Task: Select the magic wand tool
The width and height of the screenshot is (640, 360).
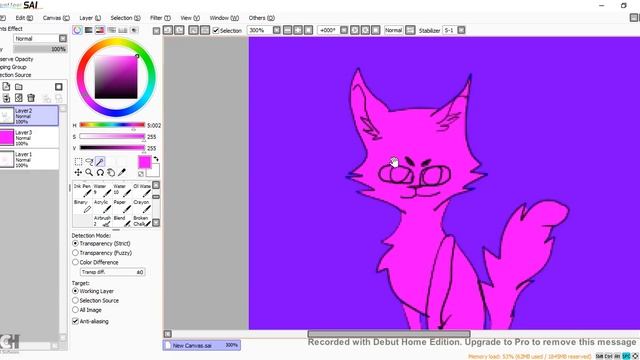Action: (100, 162)
